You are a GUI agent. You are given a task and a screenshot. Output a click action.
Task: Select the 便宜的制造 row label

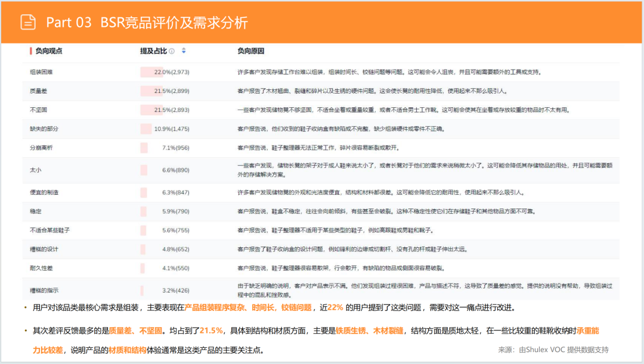(44, 192)
